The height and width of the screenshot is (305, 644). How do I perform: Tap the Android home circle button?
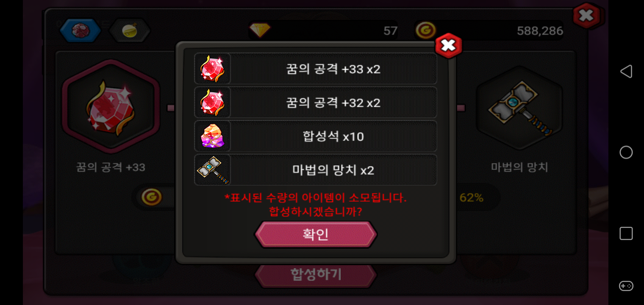[626, 152]
